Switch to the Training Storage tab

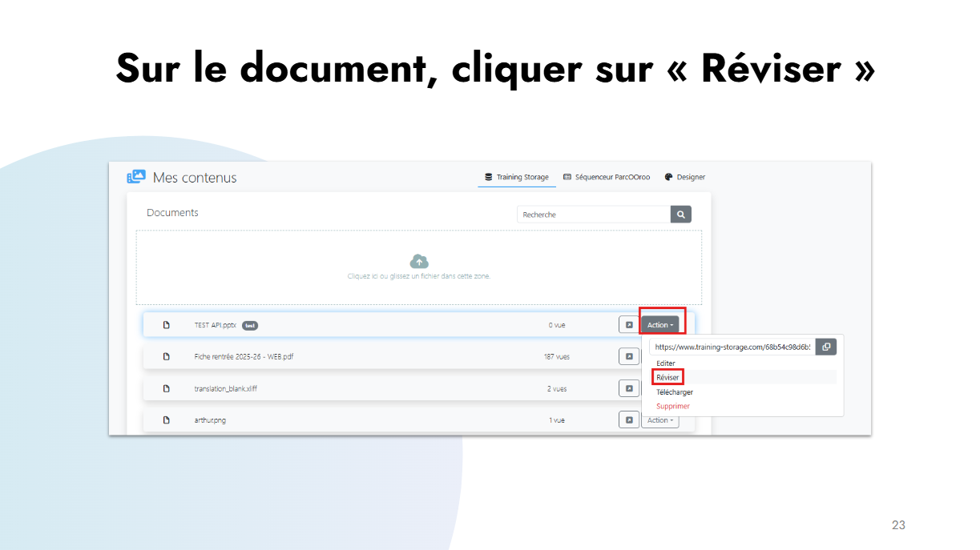(517, 177)
